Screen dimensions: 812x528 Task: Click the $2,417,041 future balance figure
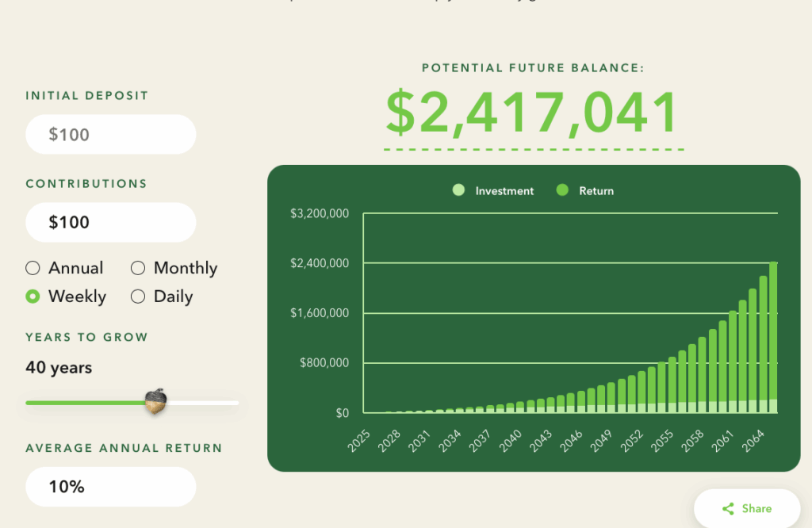(x=532, y=113)
